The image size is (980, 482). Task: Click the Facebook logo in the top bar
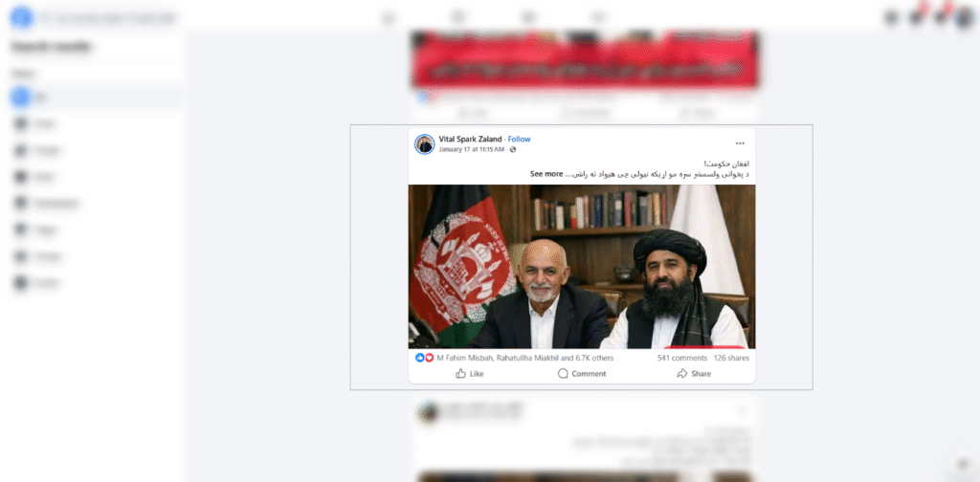coord(21,17)
